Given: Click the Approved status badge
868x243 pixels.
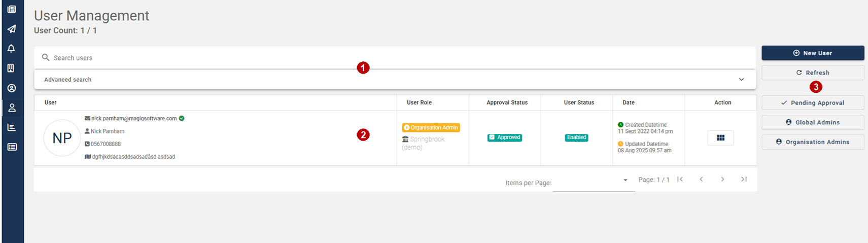Looking at the screenshot, I should (505, 137).
